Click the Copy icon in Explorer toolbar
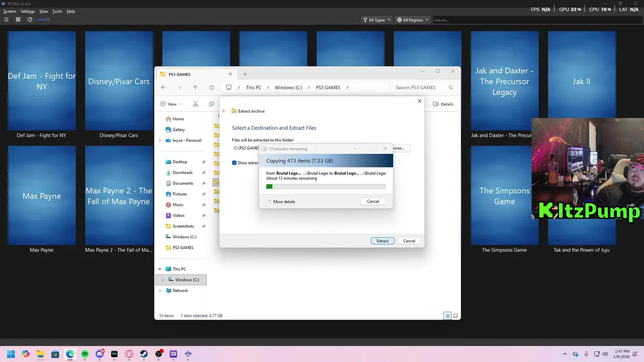The width and height of the screenshot is (644, 362). pyautogui.click(x=212, y=104)
